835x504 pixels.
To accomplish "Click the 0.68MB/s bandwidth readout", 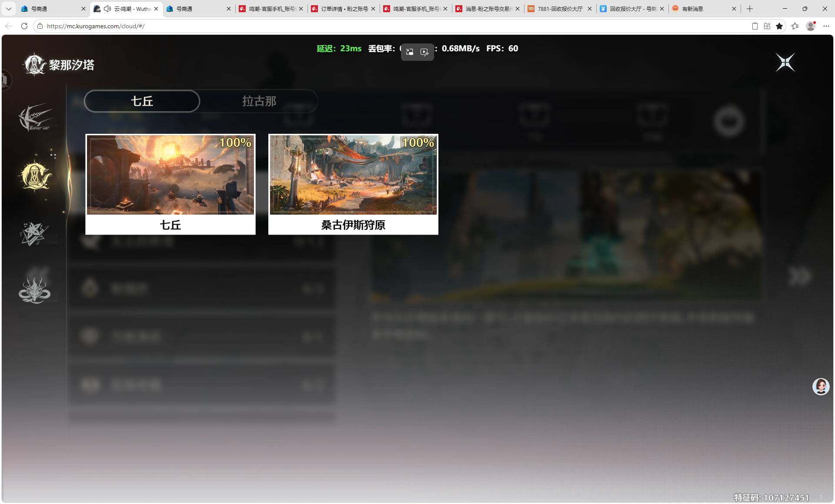I will click(461, 49).
